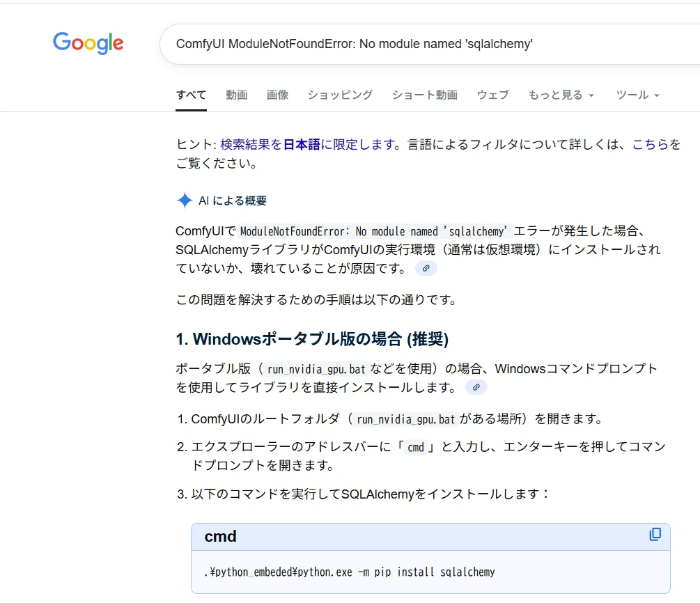The image size is (700, 603).
Task: Select the すべて tab
Action: point(191,95)
